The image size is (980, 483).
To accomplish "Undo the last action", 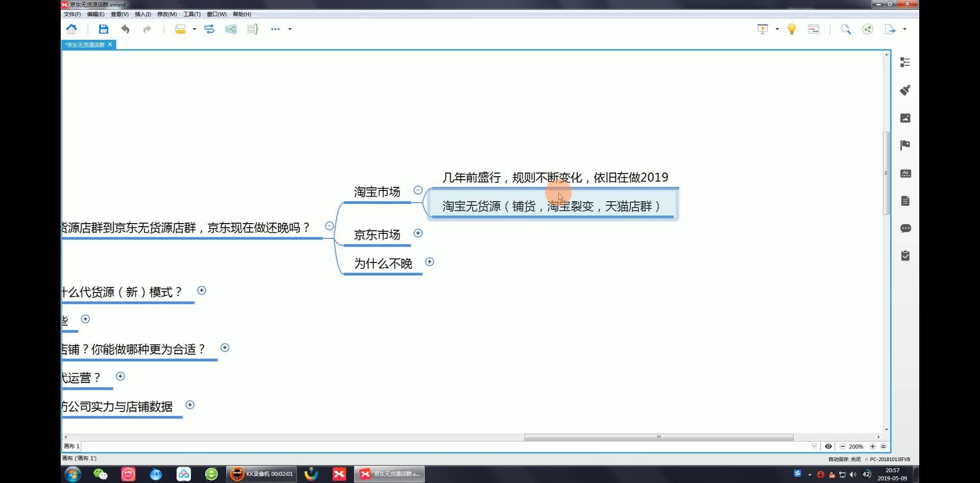I will (x=125, y=29).
